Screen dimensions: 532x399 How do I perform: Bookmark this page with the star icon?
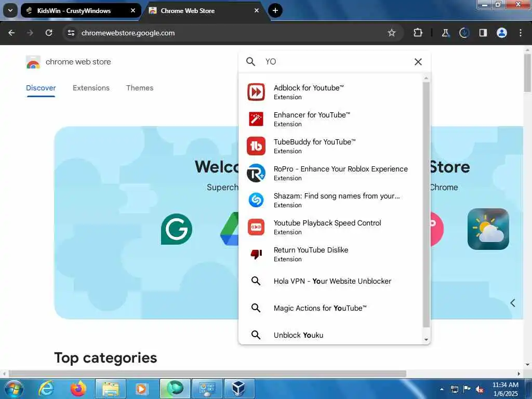pyautogui.click(x=392, y=33)
